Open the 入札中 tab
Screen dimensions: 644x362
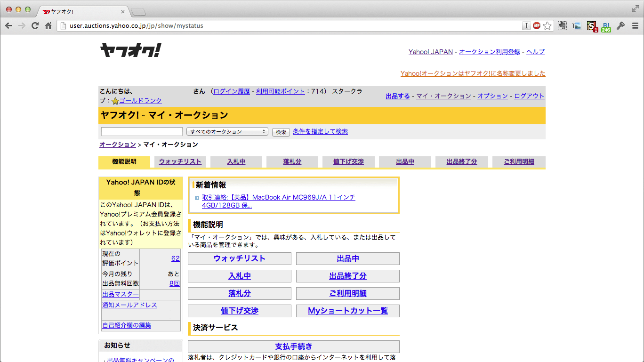(x=236, y=162)
